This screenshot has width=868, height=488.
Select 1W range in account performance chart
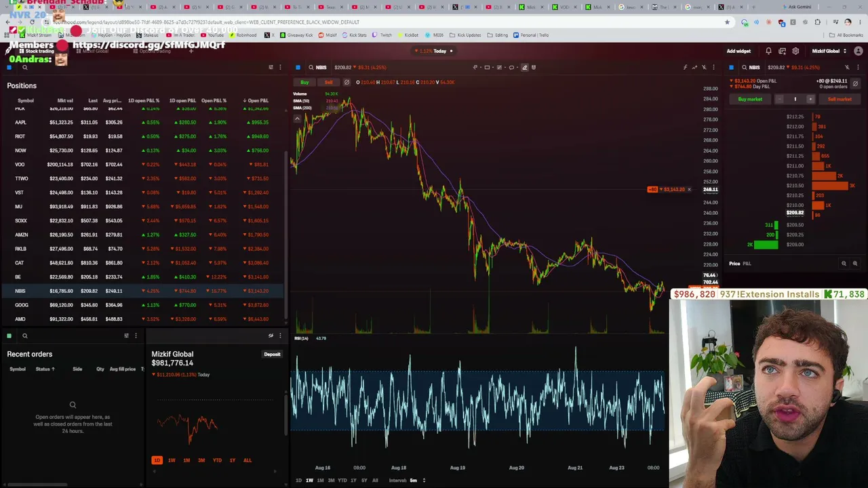(x=172, y=460)
